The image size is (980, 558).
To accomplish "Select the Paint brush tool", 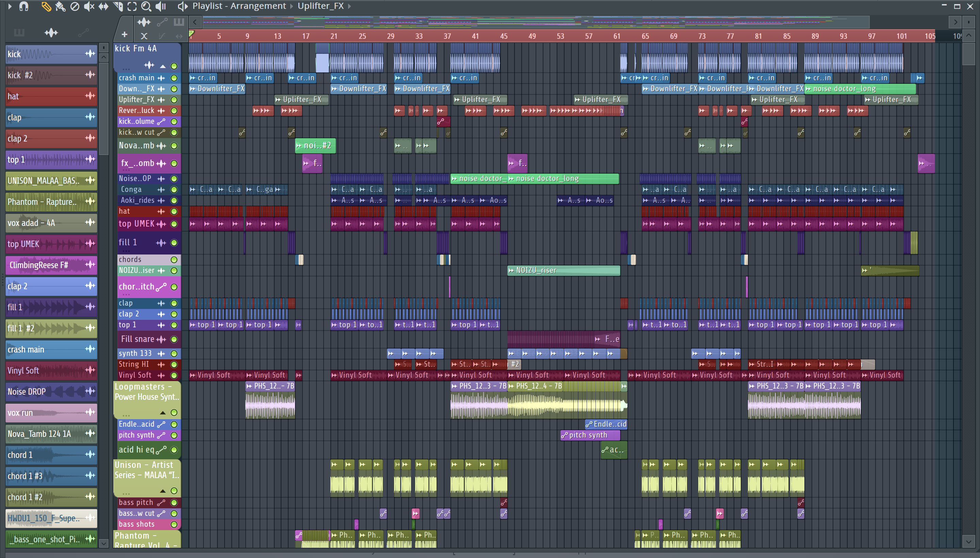I will pos(60,6).
